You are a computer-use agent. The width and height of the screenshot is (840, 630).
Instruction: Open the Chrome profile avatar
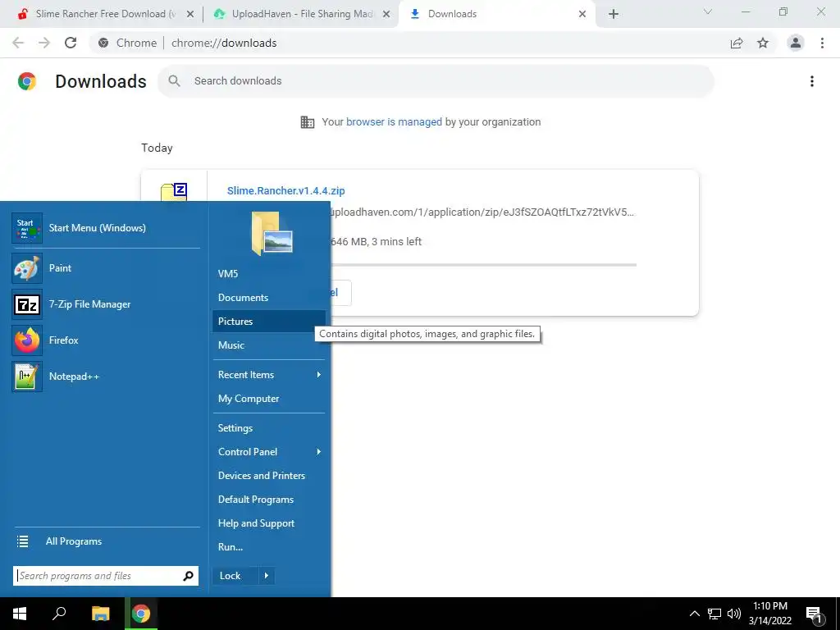click(796, 43)
